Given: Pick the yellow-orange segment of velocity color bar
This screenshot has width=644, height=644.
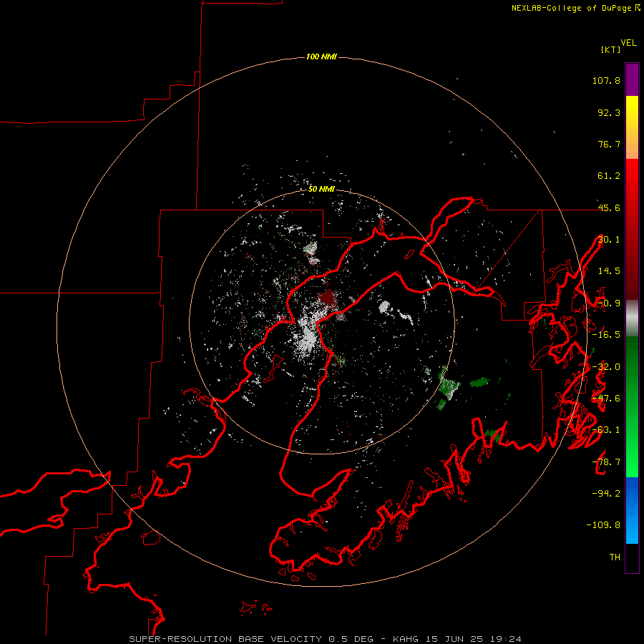Looking at the screenshot, I should 632,127.
